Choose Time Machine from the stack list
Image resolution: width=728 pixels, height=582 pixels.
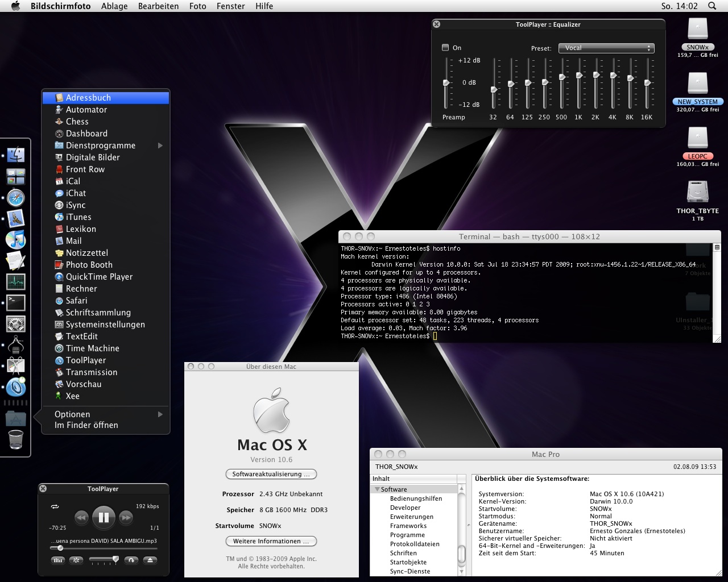click(x=106, y=348)
